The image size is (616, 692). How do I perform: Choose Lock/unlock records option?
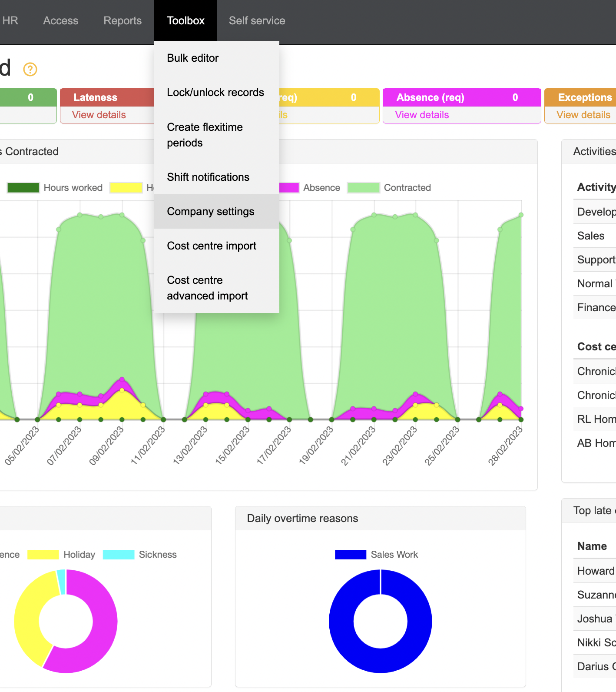[x=217, y=93]
